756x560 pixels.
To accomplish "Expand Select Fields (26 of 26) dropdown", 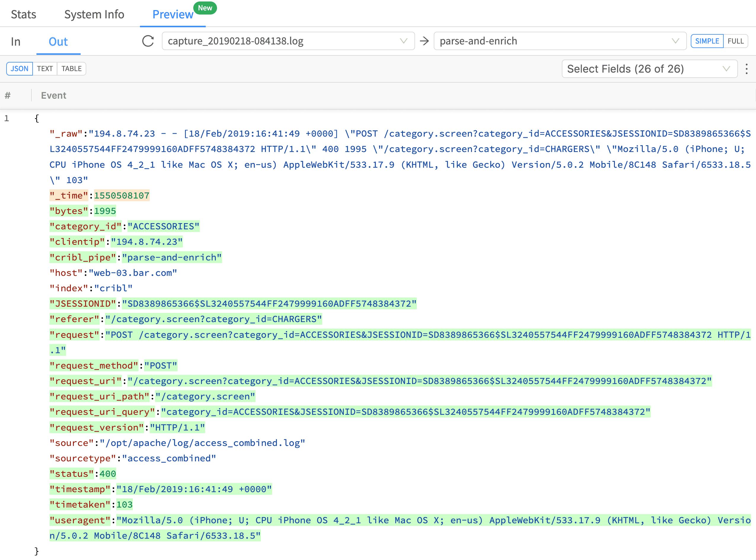I will point(649,69).
